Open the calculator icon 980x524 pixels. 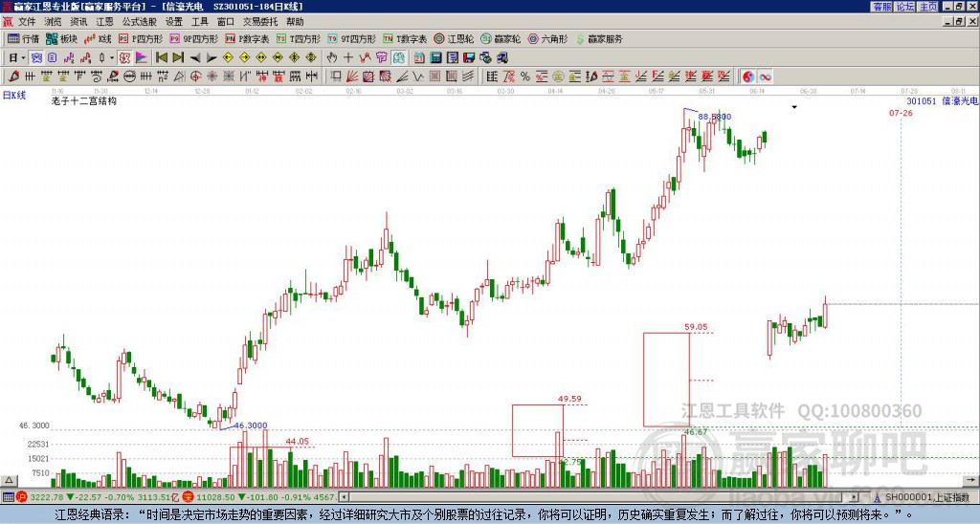pos(435,57)
